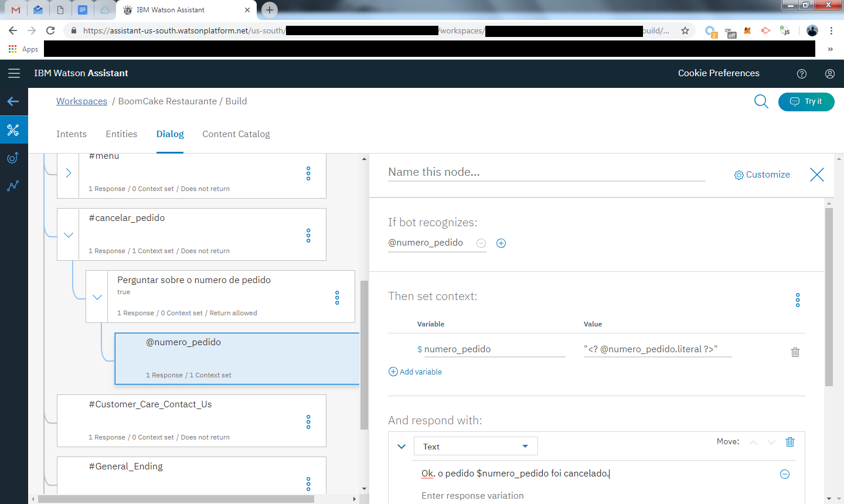844x504 pixels.
Task: Open the Apps bookmarks shortcut
Action: pyautogui.click(x=23, y=49)
